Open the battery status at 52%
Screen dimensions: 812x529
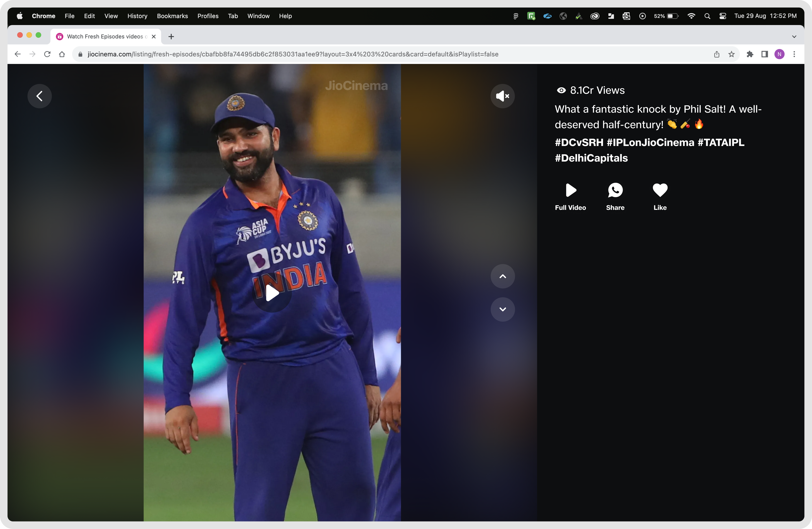tap(666, 16)
